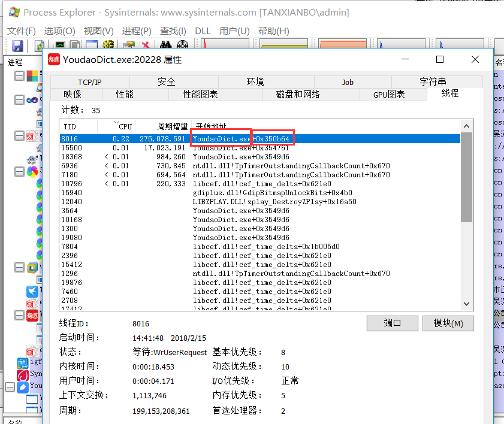Select thread row with TID 15500
The height and width of the screenshot is (424, 504).
[259, 148]
